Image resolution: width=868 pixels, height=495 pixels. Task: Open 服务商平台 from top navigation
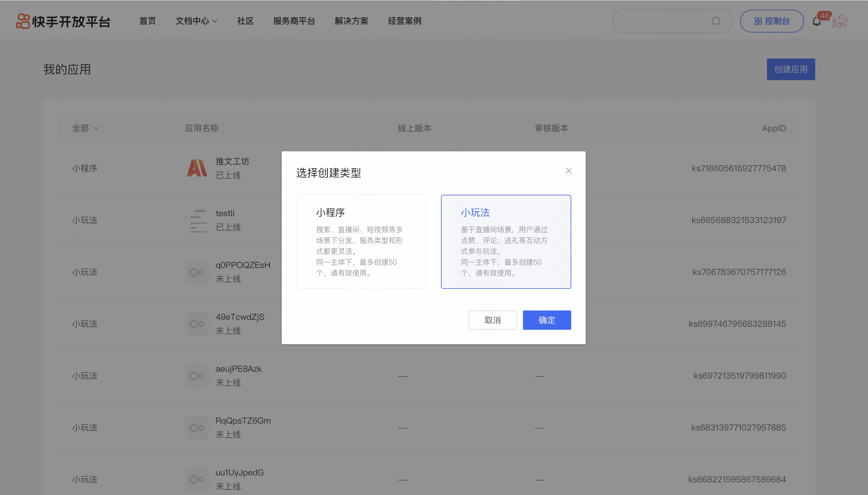point(294,21)
